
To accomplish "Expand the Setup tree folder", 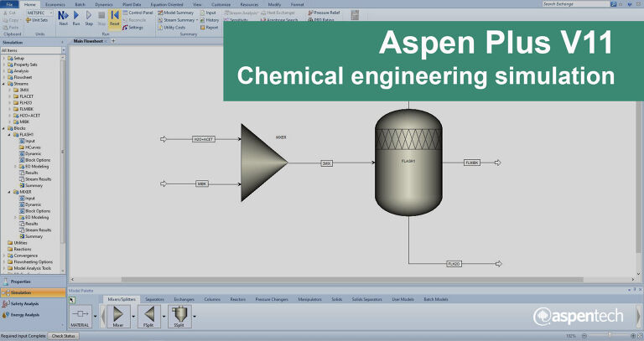I will click(4, 59).
